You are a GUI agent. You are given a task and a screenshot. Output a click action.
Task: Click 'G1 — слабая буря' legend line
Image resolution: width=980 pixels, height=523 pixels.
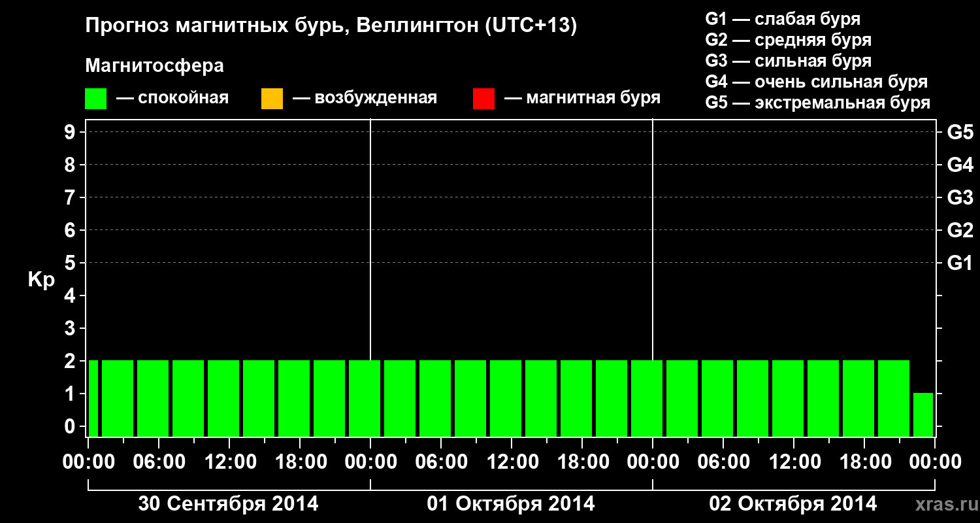pos(783,19)
